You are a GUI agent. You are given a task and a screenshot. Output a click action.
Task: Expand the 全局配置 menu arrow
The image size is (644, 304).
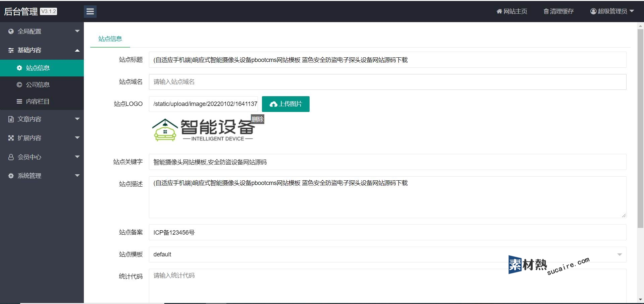[x=77, y=31]
